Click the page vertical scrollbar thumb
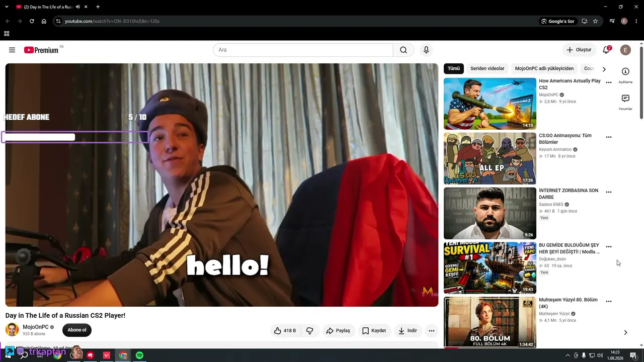Screen dimensions: 644x362 pyautogui.click(x=641, y=83)
